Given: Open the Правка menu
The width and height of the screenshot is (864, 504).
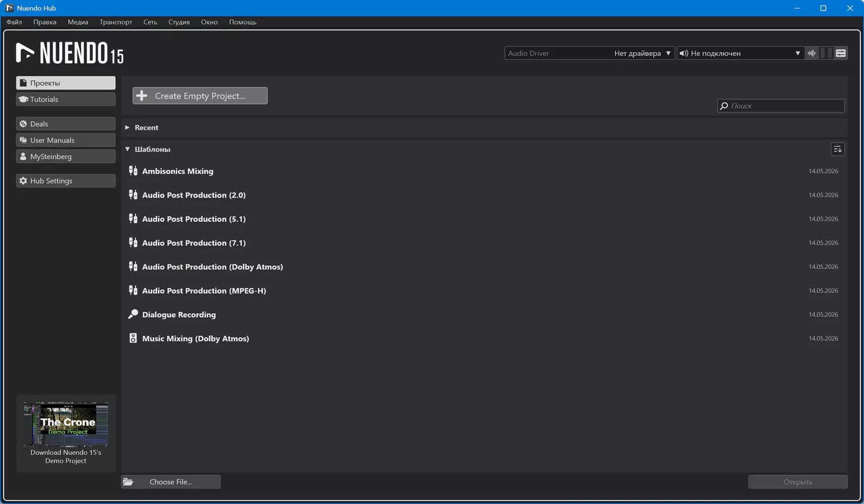Looking at the screenshot, I should 45,22.
